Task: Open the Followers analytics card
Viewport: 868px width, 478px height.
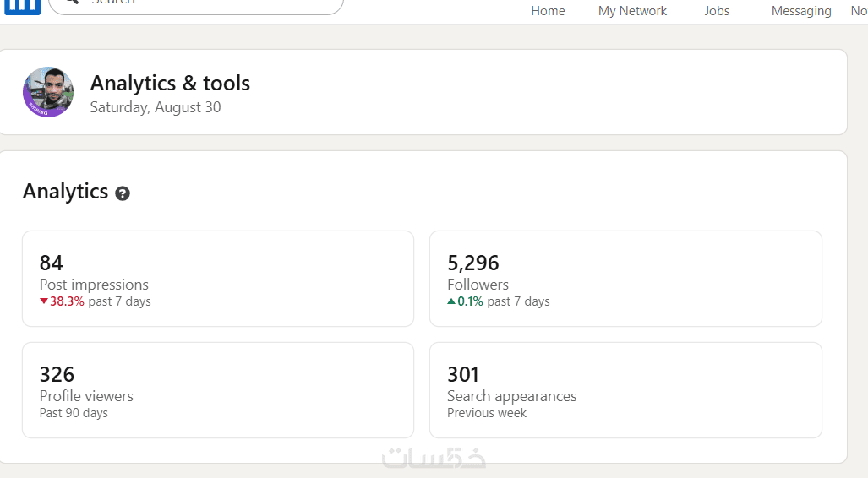Action: pyautogui.click(x=625, y=279)
